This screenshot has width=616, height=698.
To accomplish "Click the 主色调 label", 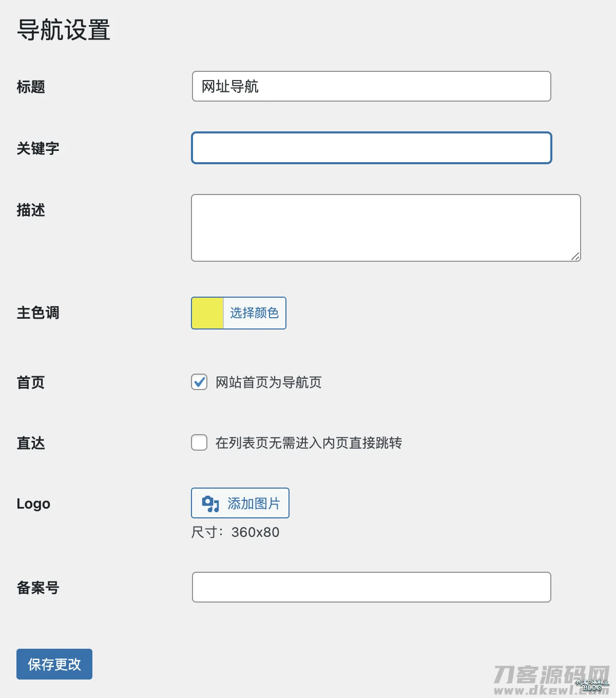I will (x=37, y=313).
